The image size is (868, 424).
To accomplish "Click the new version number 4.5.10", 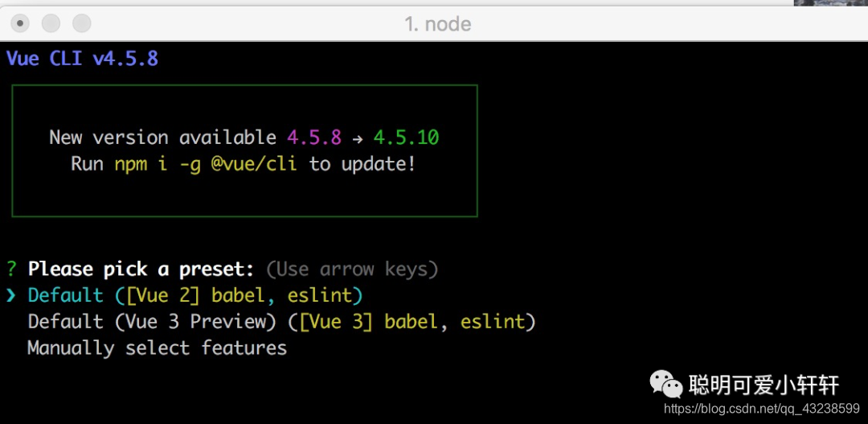I will [406, 138].
